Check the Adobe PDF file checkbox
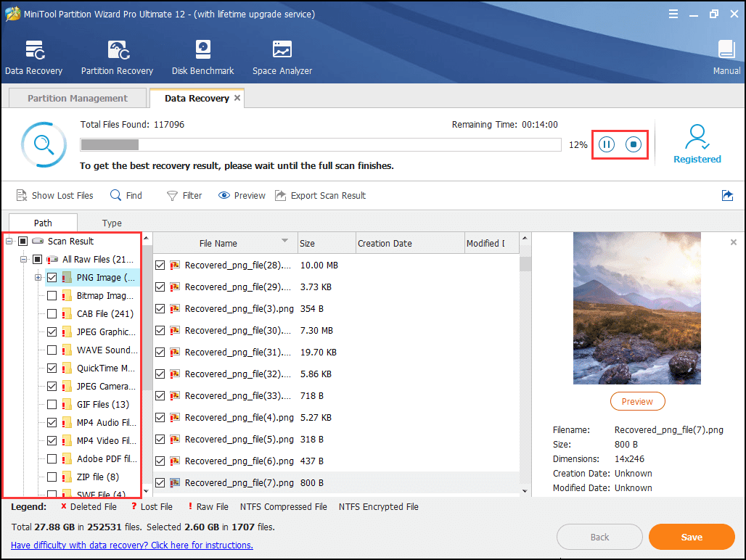746x560 pixels. (x=52, y=458)
